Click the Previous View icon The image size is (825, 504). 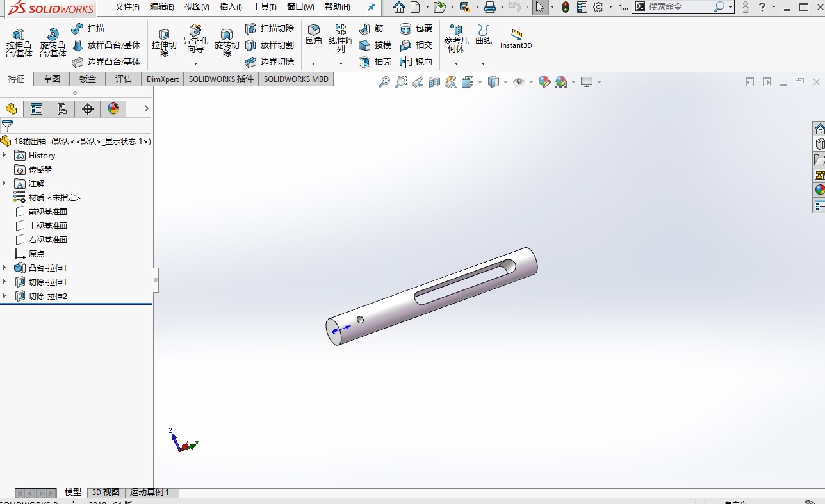[x=418, y=82]
